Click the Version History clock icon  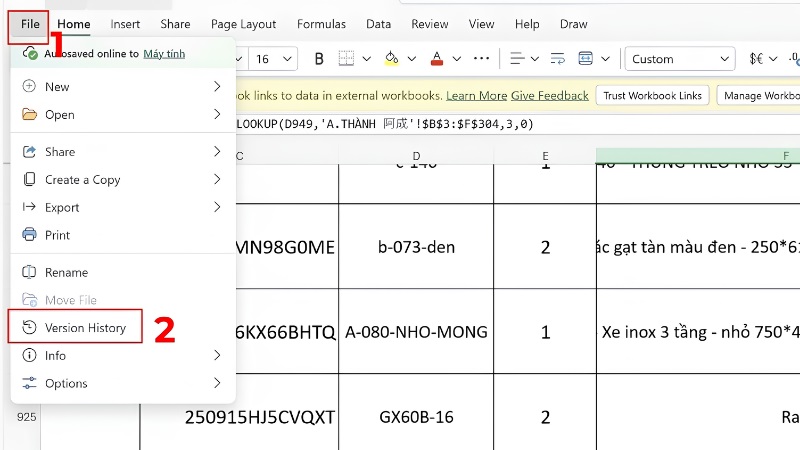click(x=30, y=327)
